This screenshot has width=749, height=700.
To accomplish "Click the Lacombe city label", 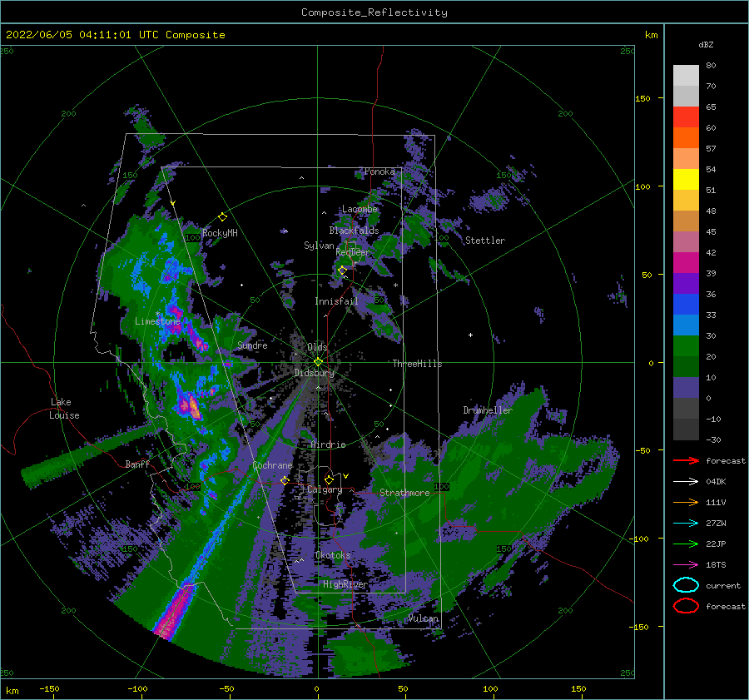I will [360, 209].
